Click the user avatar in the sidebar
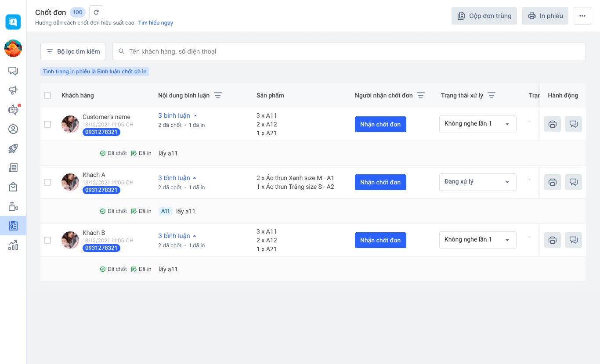The height and width of the screenshot is (364, 600). (x=13, y=48)
